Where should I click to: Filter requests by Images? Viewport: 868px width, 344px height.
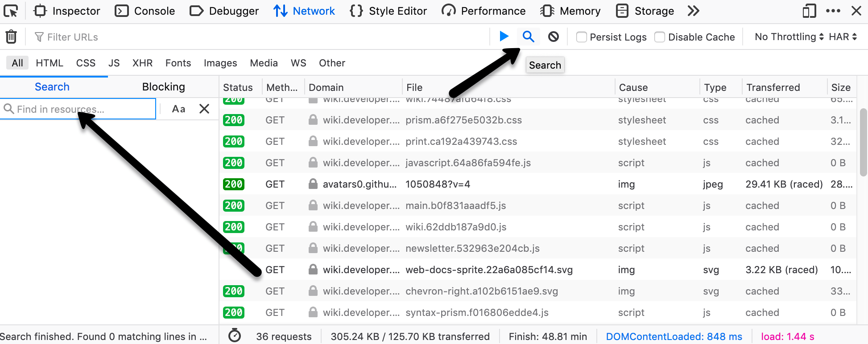[x=220, y=63]
